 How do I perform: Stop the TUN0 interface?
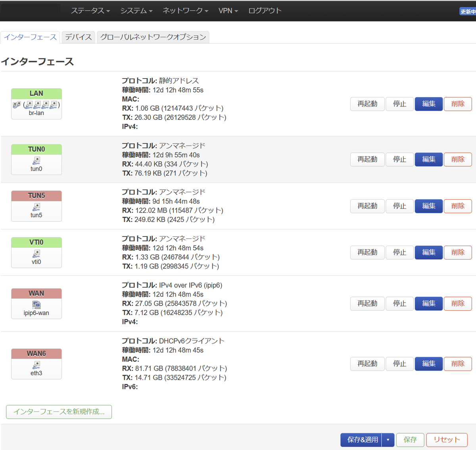pyautogui.click(x=399, y=160)
